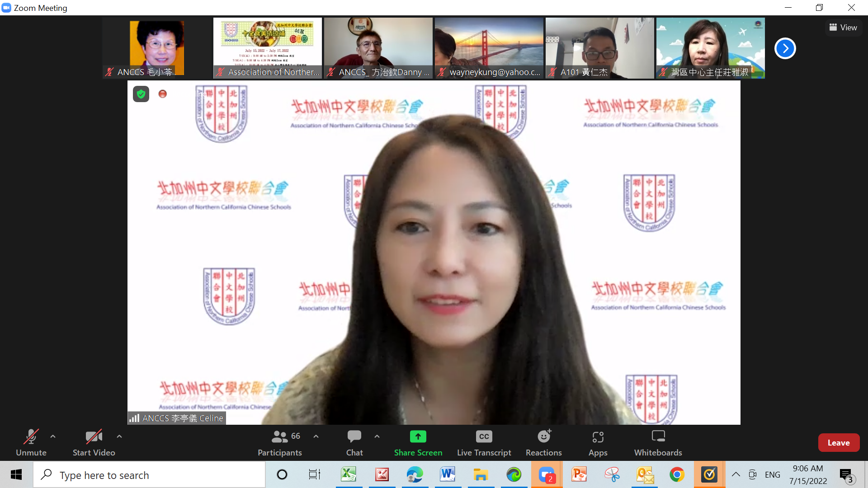The image size is (868, 488).
Task: Open Outlook mail from the taskbar
Action: point(645,474)
